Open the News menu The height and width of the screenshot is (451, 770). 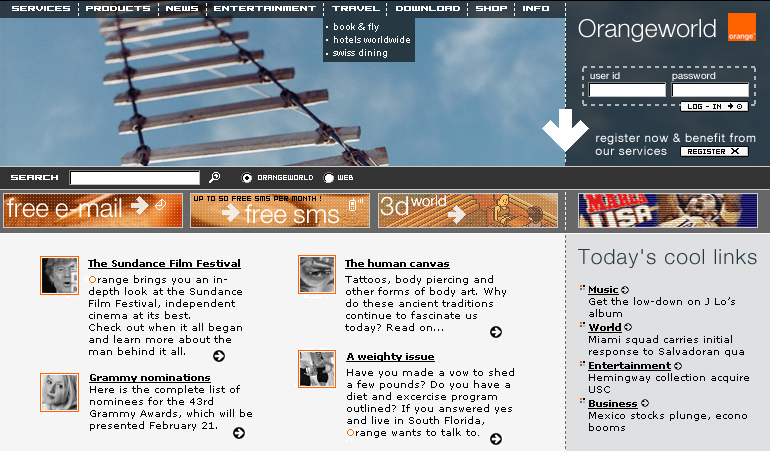pos(182,8)
